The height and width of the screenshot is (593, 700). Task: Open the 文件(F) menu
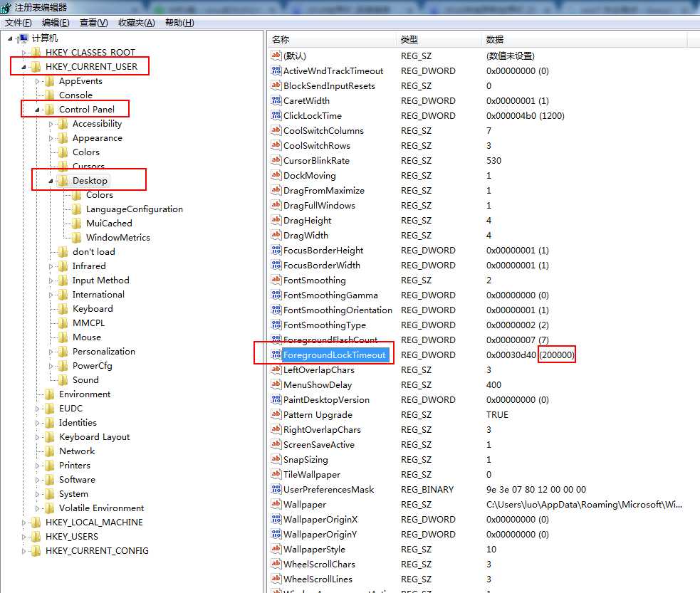point(19,23)
